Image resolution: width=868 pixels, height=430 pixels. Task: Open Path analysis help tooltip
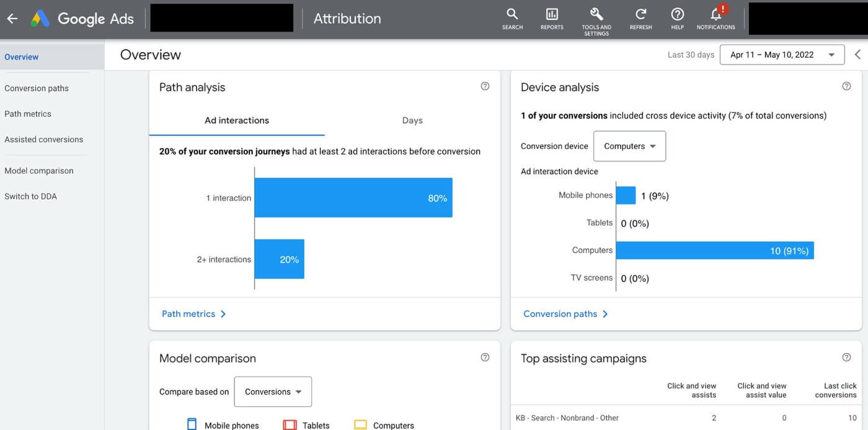[485, 86]
